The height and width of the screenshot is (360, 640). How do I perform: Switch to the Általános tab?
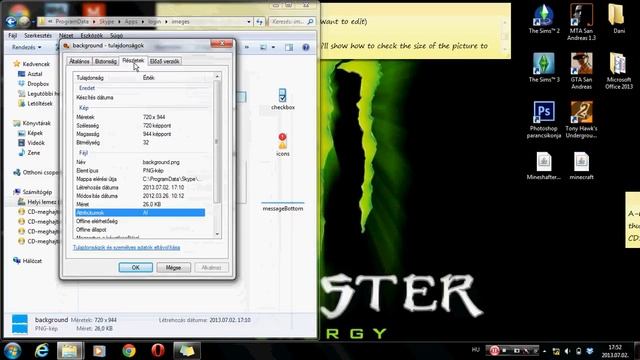[x=79, y=61]
